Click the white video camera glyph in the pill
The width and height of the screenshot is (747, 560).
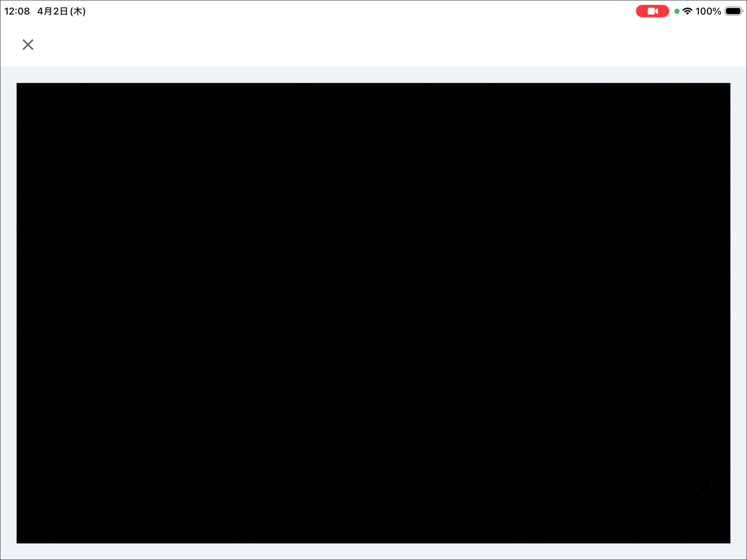653,11
